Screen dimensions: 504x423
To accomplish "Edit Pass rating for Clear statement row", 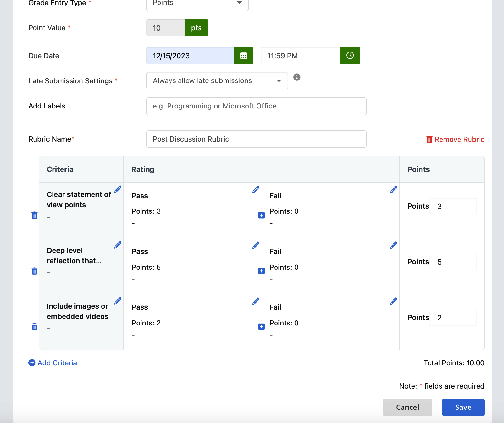I will [256, 190].
